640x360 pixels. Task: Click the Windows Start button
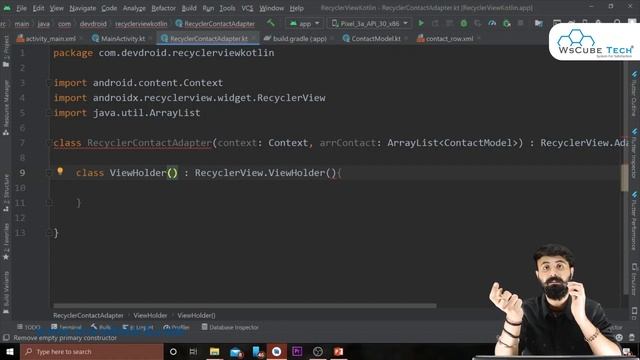(9, 351)
